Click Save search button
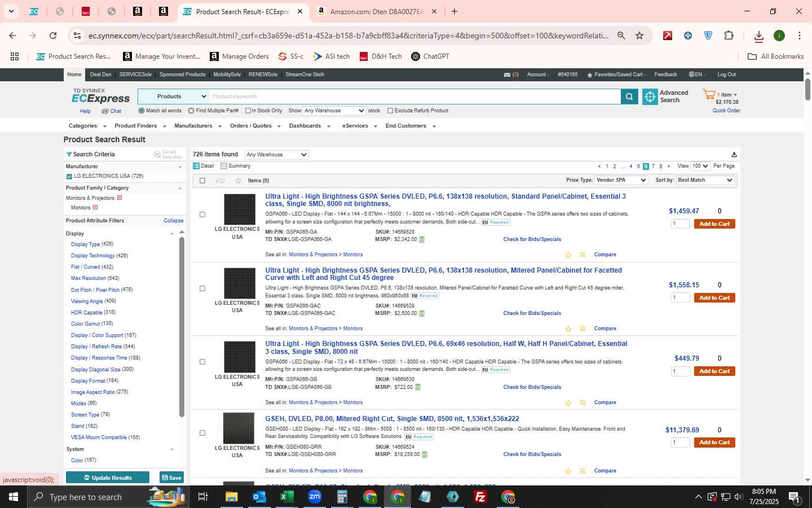The width and height of the screenshot is (812, 508). 172,478
